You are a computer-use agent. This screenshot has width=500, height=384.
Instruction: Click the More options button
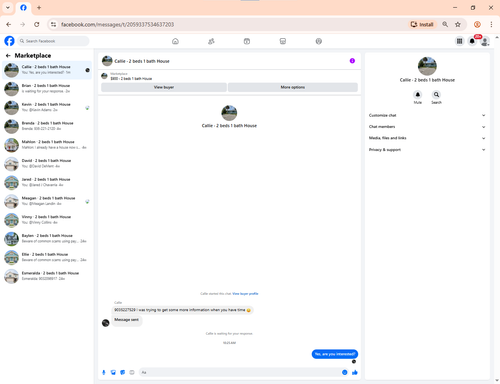pos(293,87)
